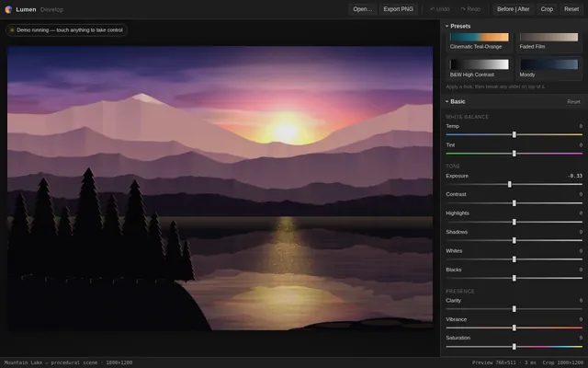Image resolution: width=588 pixels, height=368 pixels.
Task: Toggle Before | After comparison view
Action: click(513, 9)
